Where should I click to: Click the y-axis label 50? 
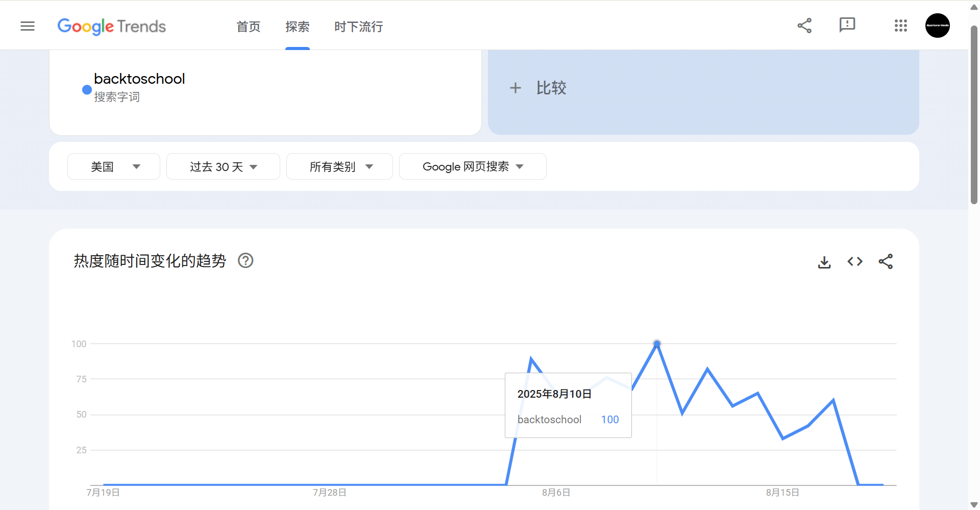pos(81,415)
